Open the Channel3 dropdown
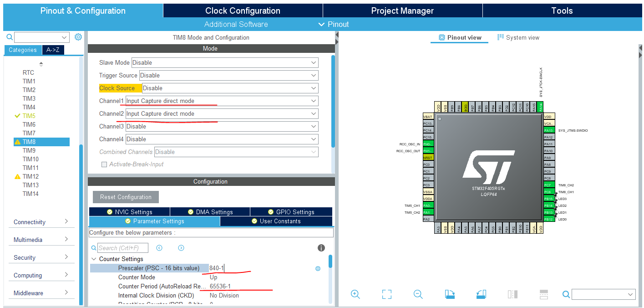Image resolution: width=644 pixels, height=308 pixels. pyautogui.click(x=222, y=126)
